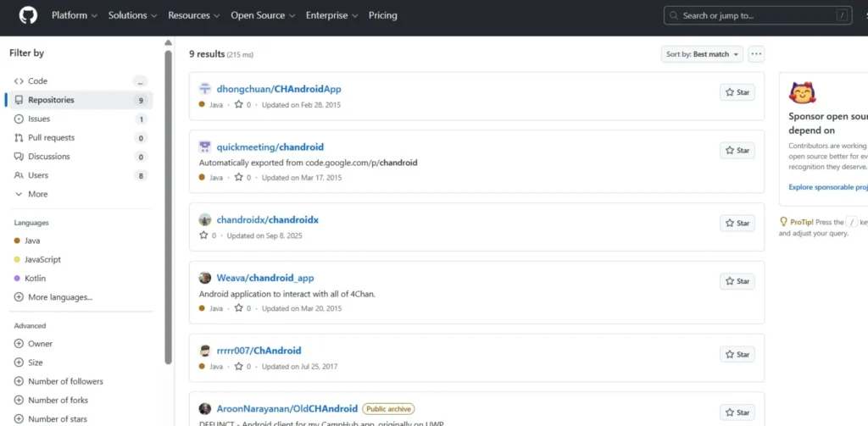The width and height of the screenshot is (868, 426).
Task: Filter by Java language
Action: (x=81, y=241)
